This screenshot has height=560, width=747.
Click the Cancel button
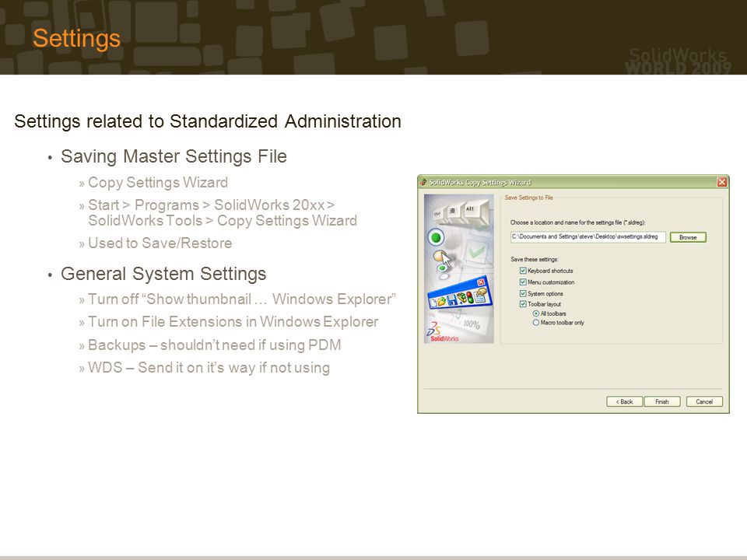coord(704,401)
